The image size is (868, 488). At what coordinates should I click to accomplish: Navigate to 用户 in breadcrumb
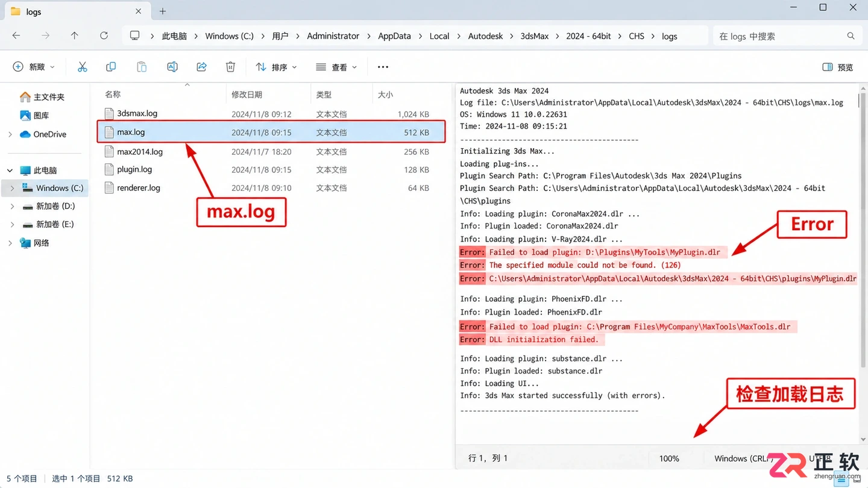(280, 36)
